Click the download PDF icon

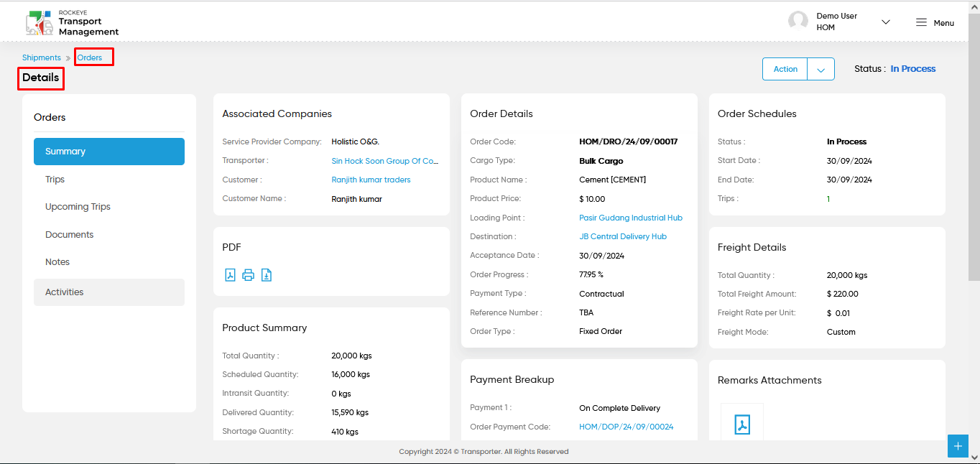(267, 275)
